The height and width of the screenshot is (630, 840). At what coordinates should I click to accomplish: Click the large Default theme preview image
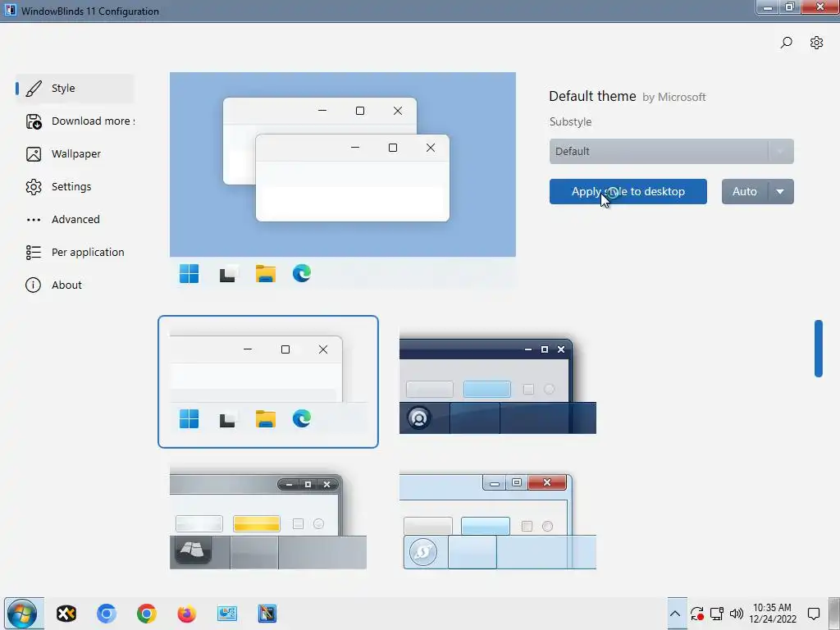pyautogui.click(x=343, y=180)
